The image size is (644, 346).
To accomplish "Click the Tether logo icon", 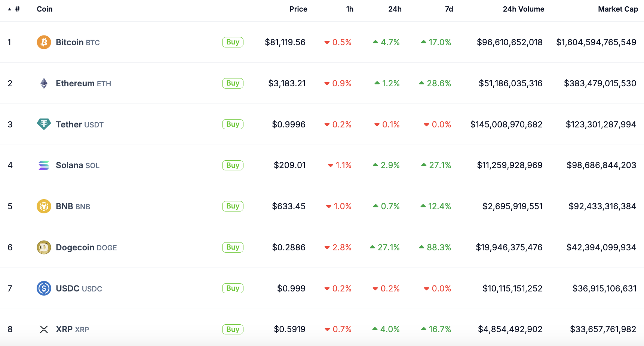I will coord(44,124).
